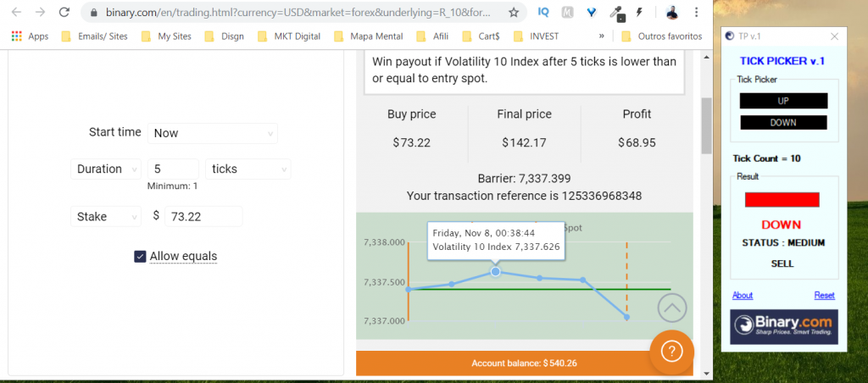The image size is (868, 383).
Task: Open the eyedropper color picker extension
Action: 617,13
